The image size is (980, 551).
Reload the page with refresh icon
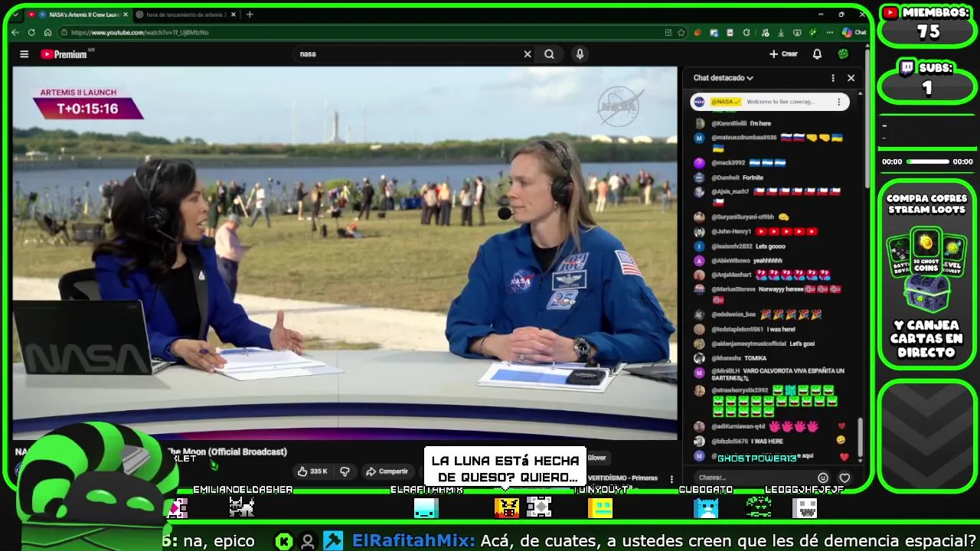pos(31,32)
